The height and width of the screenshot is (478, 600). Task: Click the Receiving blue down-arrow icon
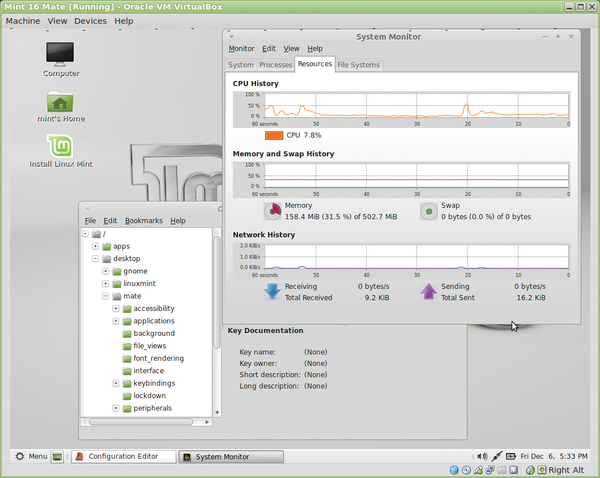pos(272,291)
